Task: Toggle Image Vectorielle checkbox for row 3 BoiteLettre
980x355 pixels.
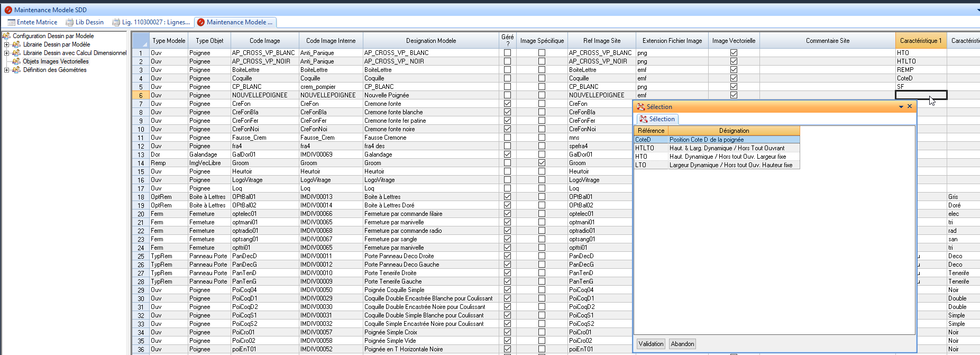Action: [x=734, y=70]
